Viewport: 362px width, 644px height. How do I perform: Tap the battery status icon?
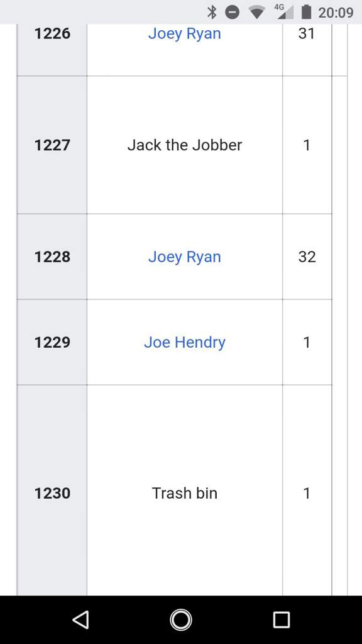[306, 12]
